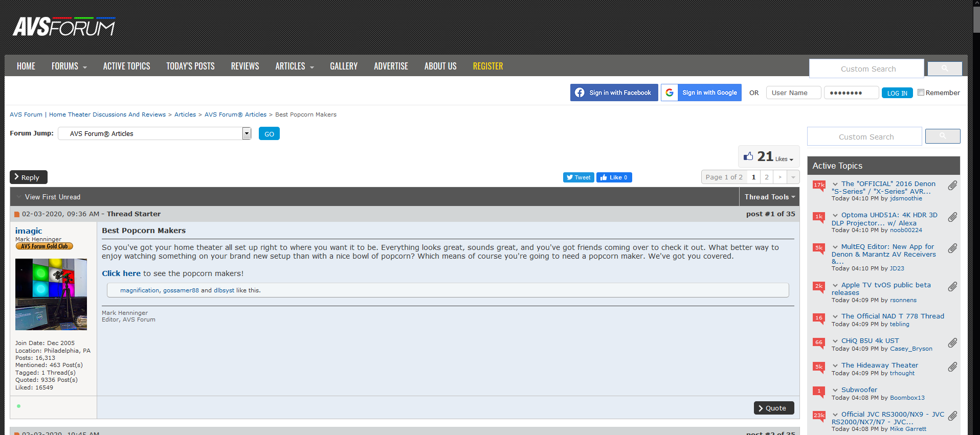Open the Reviews menu item

245,66
